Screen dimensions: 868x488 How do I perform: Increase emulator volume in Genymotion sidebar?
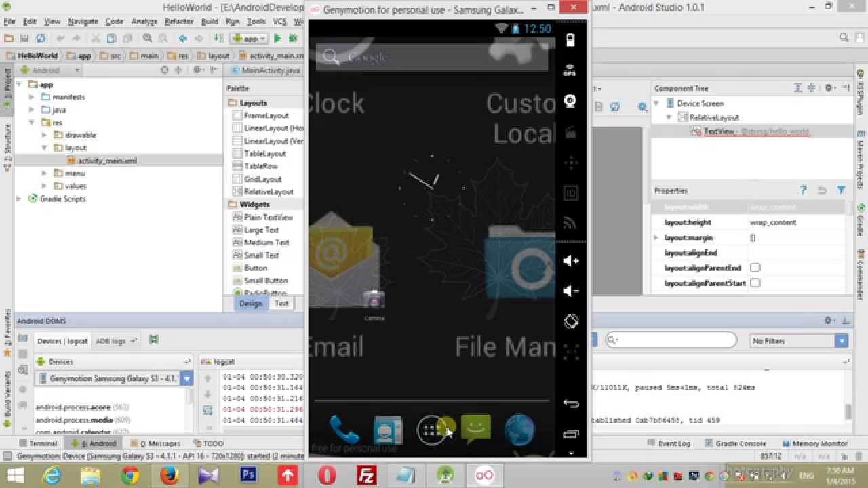tap(570, 261)
